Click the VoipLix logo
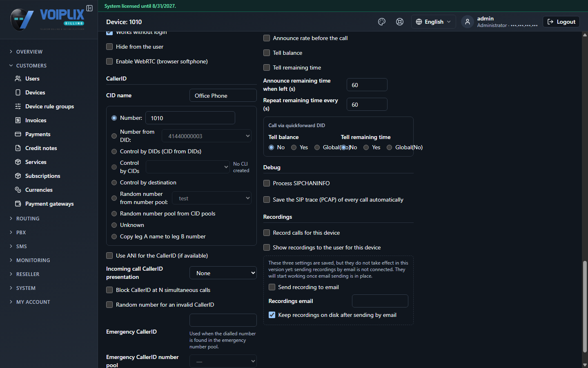This screenshot has width=588, height=368. [x=47, y=19]
